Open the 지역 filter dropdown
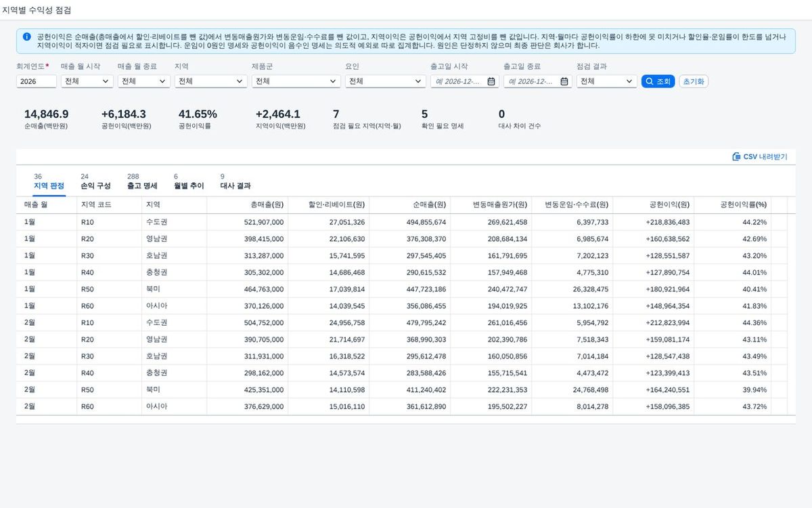The height and width of the screenshot is (508, 812). coord(210,81)
